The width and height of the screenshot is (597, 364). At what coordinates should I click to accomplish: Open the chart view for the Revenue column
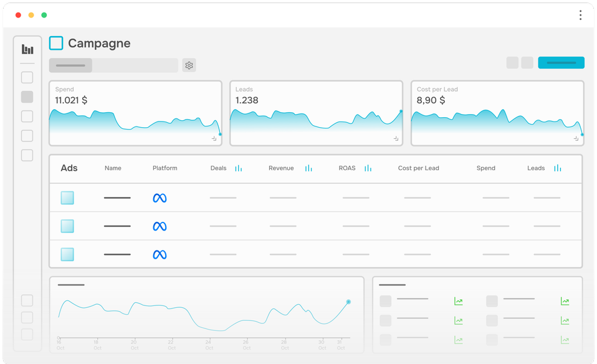(x=308, y=168)
